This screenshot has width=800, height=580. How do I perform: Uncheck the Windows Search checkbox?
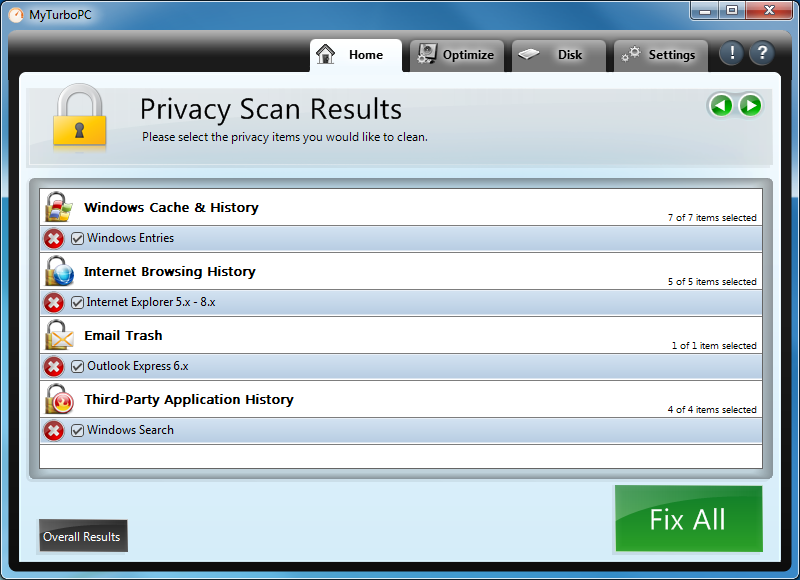click(77, 431)
